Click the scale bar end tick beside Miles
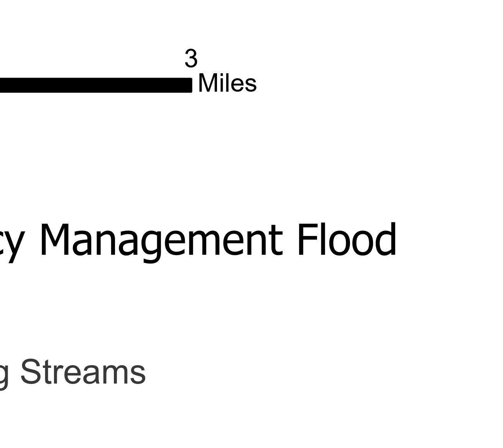Image resolution: width=503 pixels, height=448 pixels. 191,85
